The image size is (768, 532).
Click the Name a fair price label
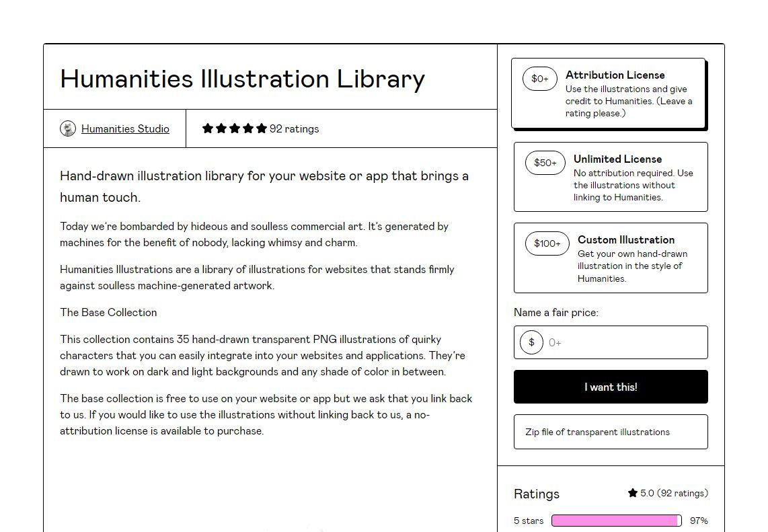click(556, 313)
